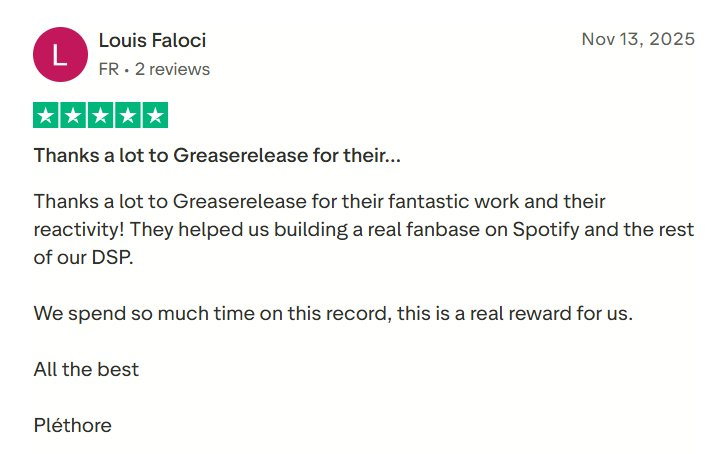Click the Nov 13, 2025 review date

coord(638,39)
